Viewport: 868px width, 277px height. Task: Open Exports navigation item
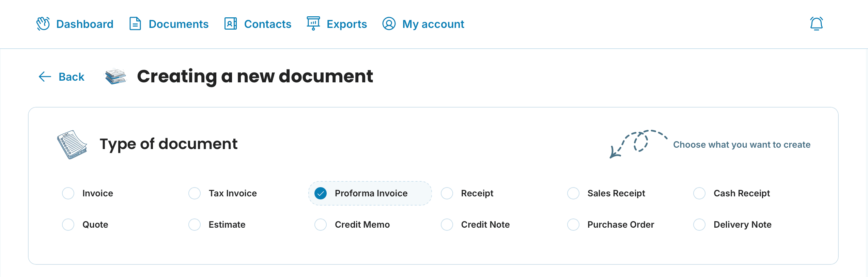[347, 24]
